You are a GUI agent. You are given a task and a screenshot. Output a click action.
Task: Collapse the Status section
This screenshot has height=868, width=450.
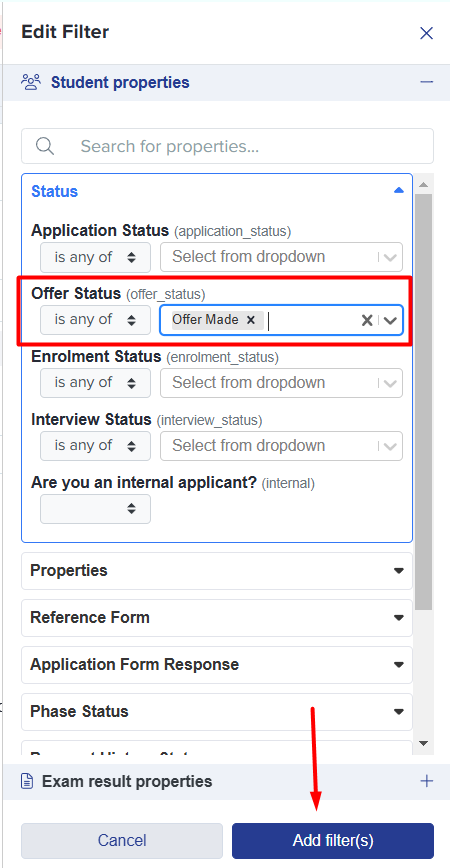(x=399, y=190)
